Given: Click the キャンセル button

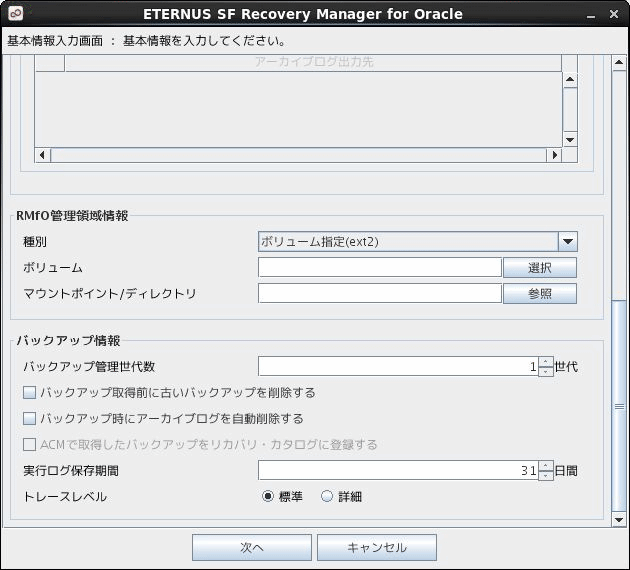Looking at the screenshot, I should tap(377, 547).
